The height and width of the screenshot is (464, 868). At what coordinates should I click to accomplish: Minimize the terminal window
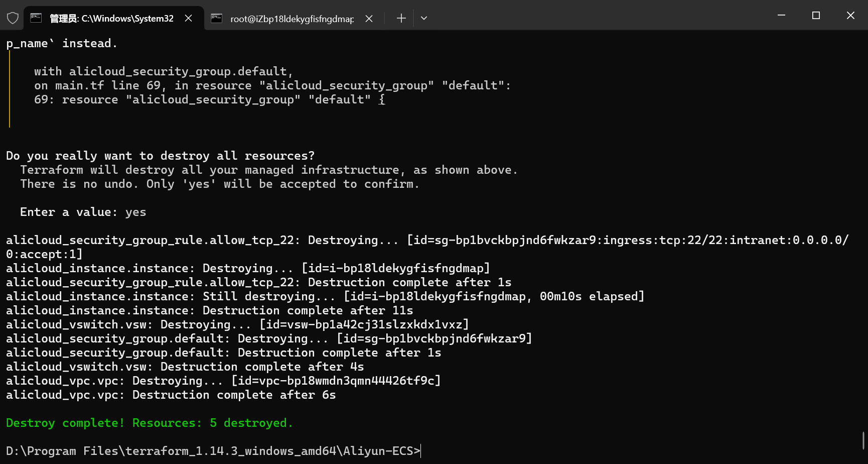[x=781, y=16]
